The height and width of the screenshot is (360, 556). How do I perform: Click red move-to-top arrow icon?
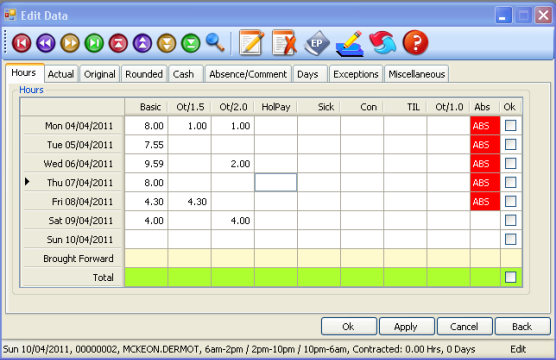pos(118,43)
